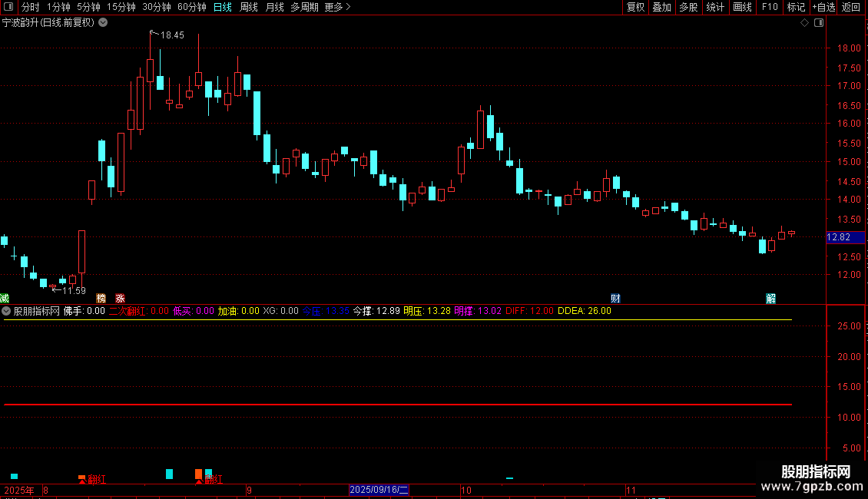Expand the 宁波韵升 title dropdown arrow
Image resolution: width=868 pixels, height=499 pixels.
(x=103, y=23)
